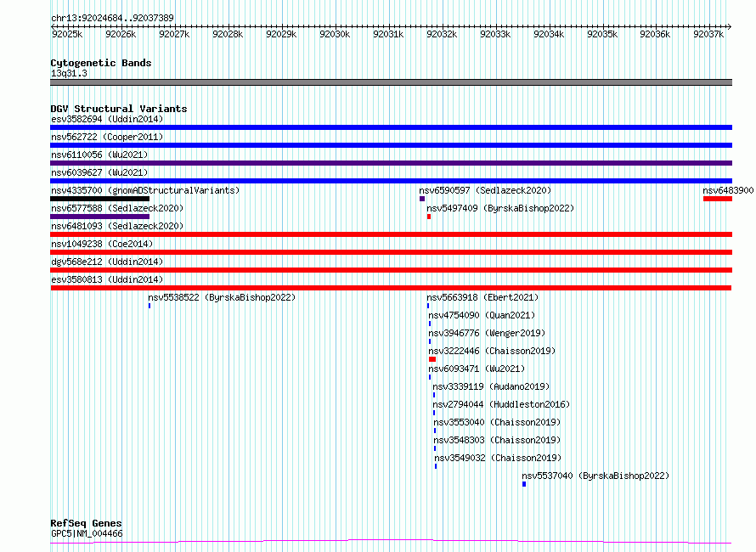This screenshot has height=552, width=756.
Task: Click the GPC5|NM_004466 gene label
Action: 87,533
